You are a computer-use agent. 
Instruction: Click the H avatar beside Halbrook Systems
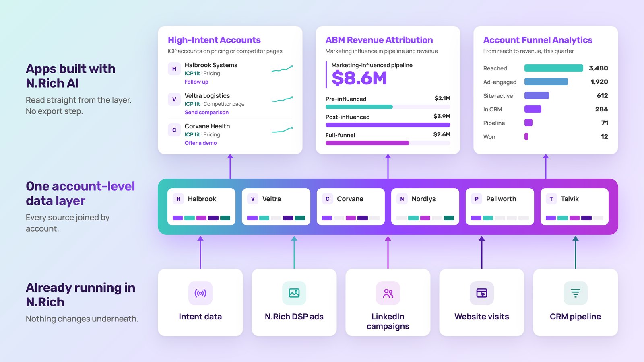174,69
